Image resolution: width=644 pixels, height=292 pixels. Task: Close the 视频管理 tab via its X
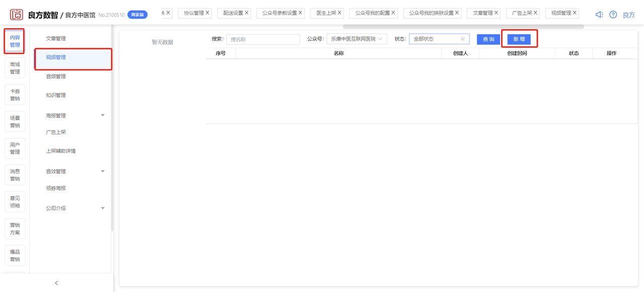575,13
